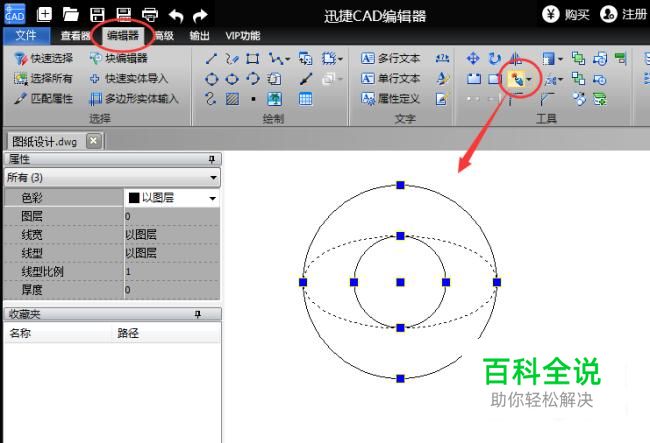
Task: Click the Attribute Definition (属性定义) button
Action: click(390, 99)
